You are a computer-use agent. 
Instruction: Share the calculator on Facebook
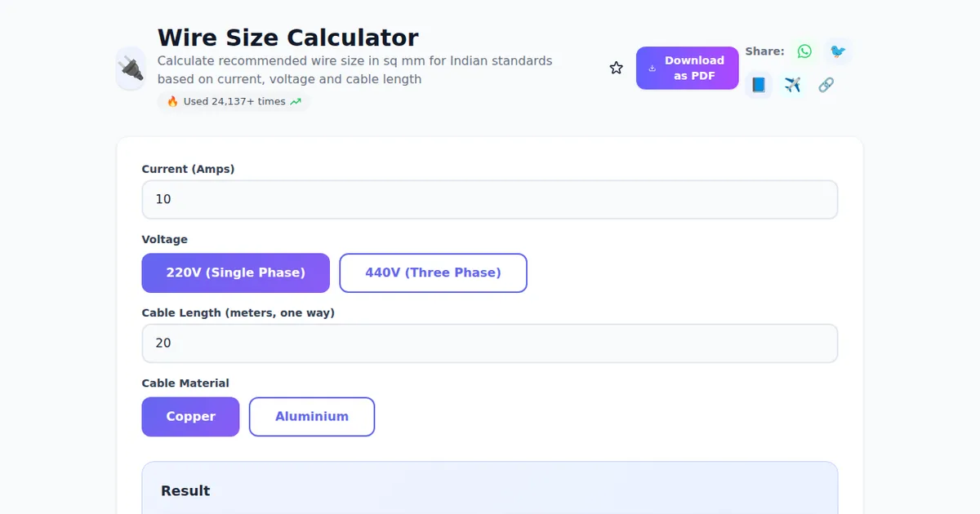(757, 84)
